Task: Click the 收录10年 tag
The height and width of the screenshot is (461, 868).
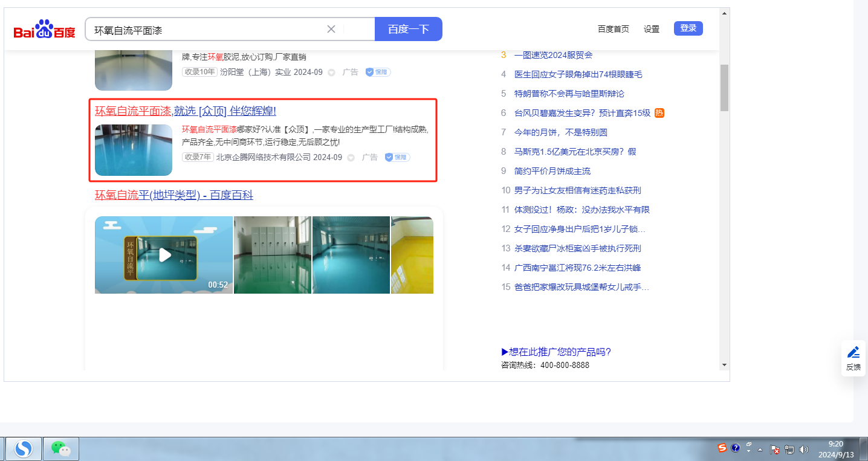Action: [199, 72]
